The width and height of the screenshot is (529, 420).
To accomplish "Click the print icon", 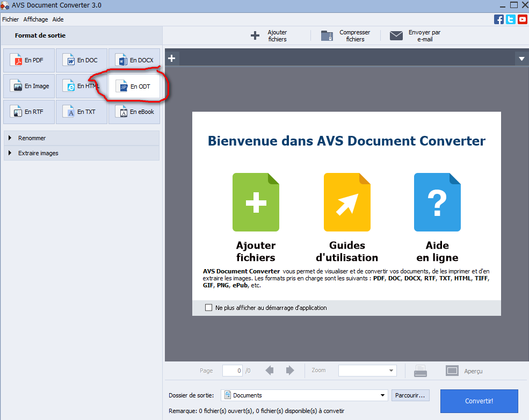I will pos(421,371).
